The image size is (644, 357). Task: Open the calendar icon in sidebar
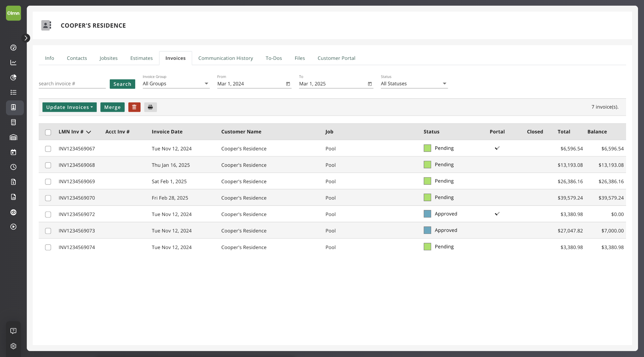14,152
